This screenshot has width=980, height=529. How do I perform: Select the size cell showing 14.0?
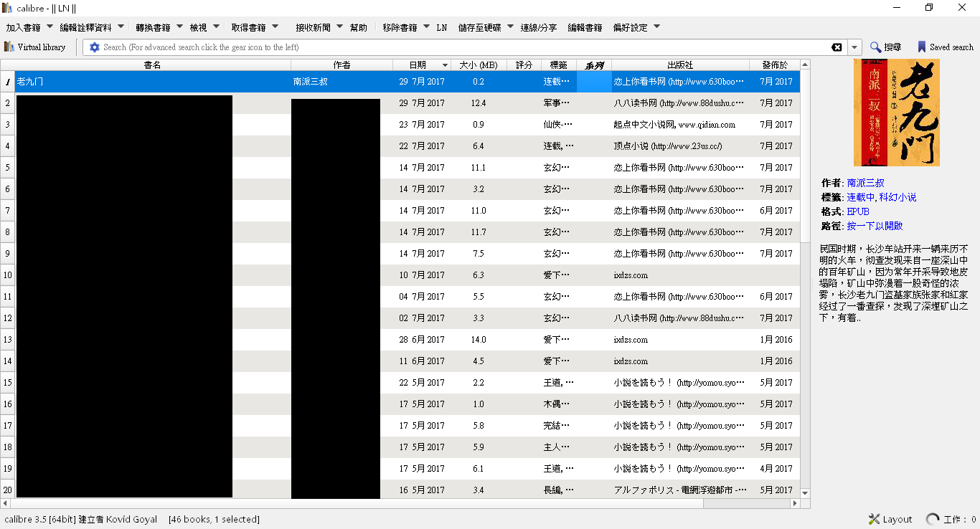[x=479, y=340]
